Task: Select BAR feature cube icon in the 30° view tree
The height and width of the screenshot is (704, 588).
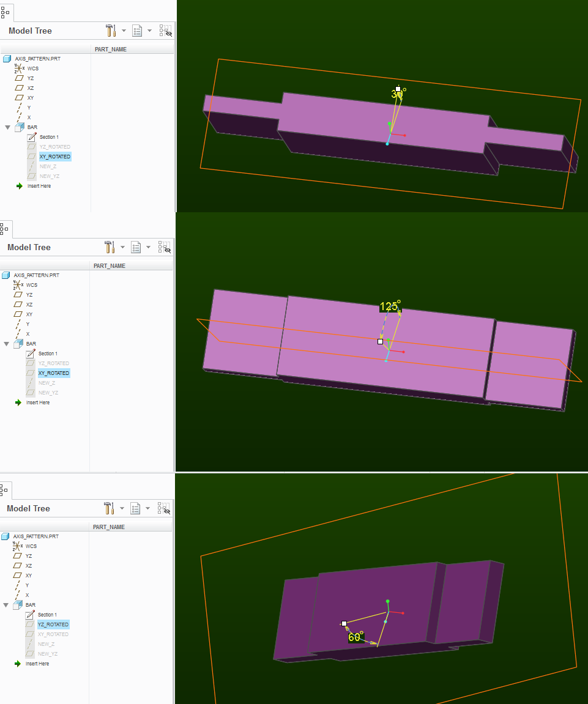Action: pyautogui.click(x=20, y=127)
